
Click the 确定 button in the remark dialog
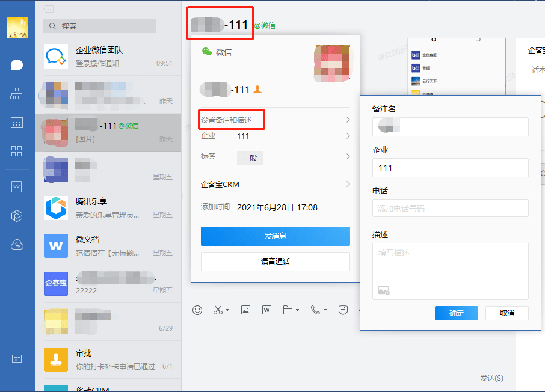click(456, 313)
